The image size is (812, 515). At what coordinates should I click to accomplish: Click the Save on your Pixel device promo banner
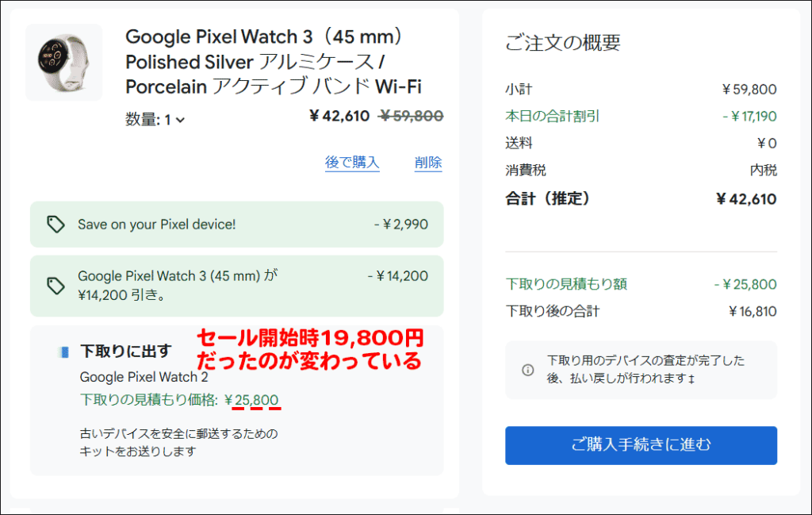click(236, 225)
